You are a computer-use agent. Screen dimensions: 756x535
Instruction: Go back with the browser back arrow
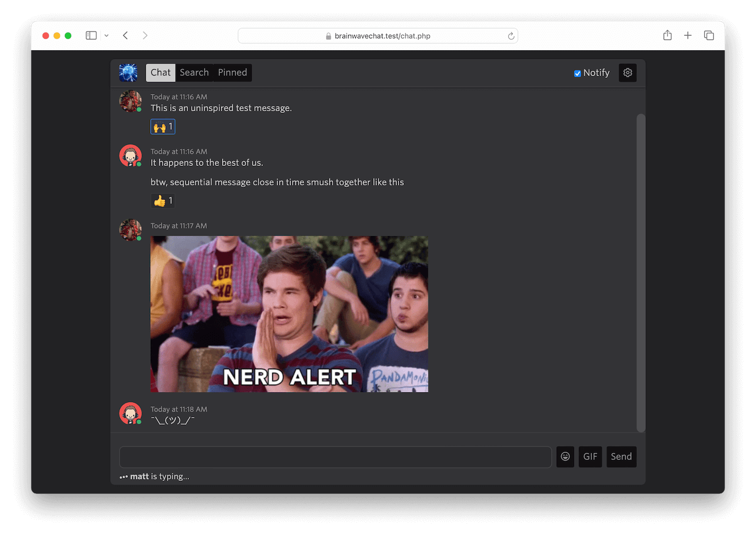click(125, 36)
